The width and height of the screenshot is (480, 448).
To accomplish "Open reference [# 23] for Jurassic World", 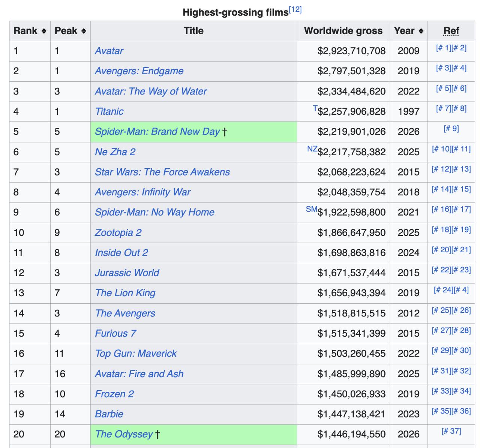I will 461,270.
